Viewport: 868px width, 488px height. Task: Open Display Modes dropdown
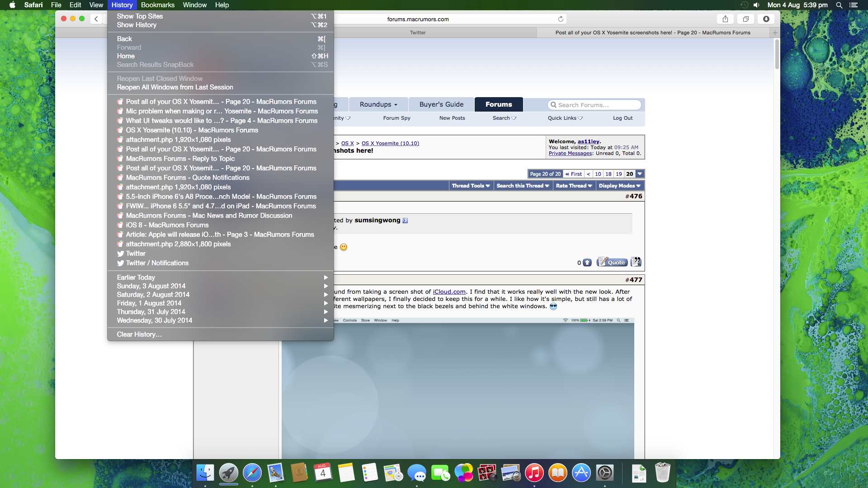(619, 186)
